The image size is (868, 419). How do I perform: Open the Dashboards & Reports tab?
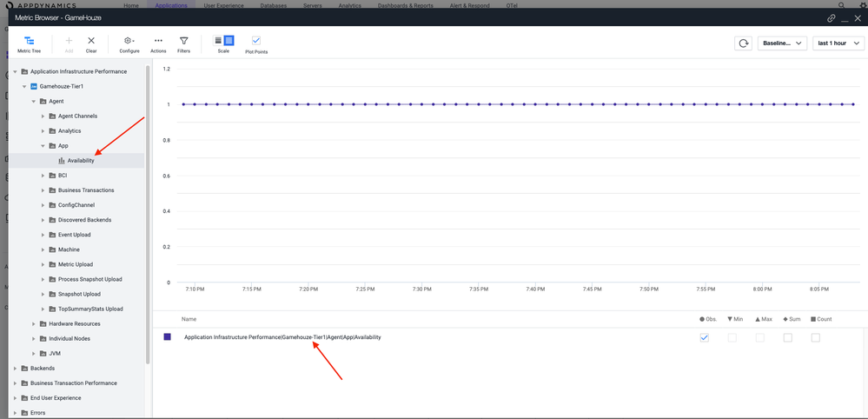pyautogui.click(x=405, y=5)
